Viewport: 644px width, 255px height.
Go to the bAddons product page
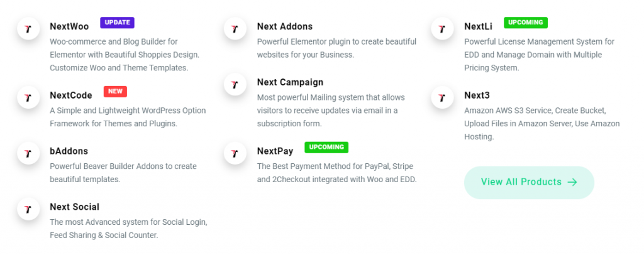coord(69,151)
